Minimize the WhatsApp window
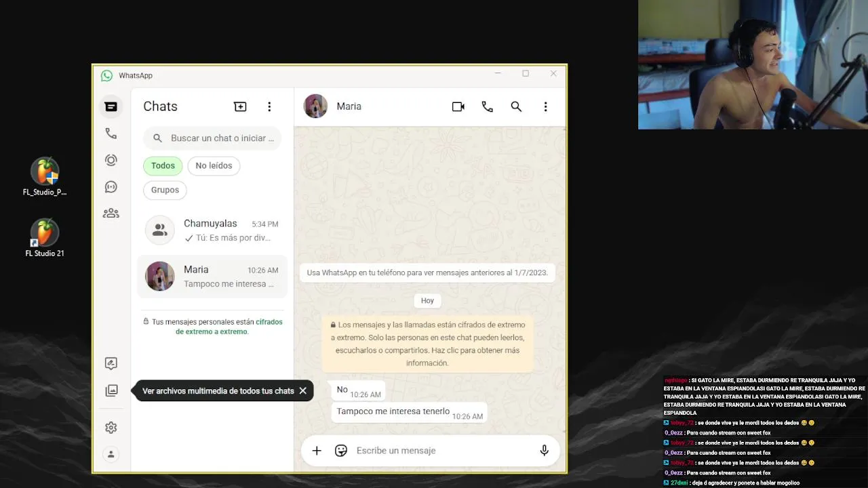Viewport: 868px width, 488px height. pos(498,73)
